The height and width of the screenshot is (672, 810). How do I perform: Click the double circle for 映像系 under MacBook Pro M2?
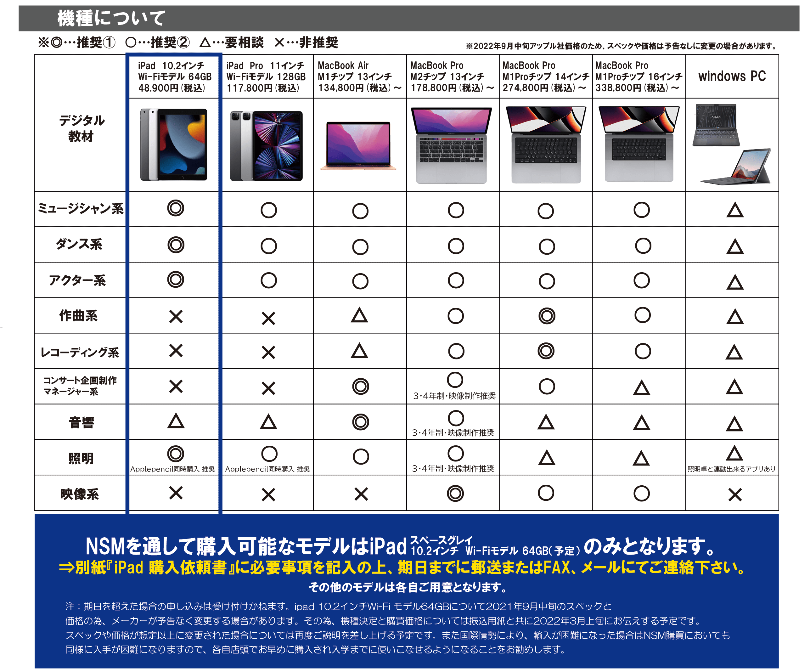point(455,493)
